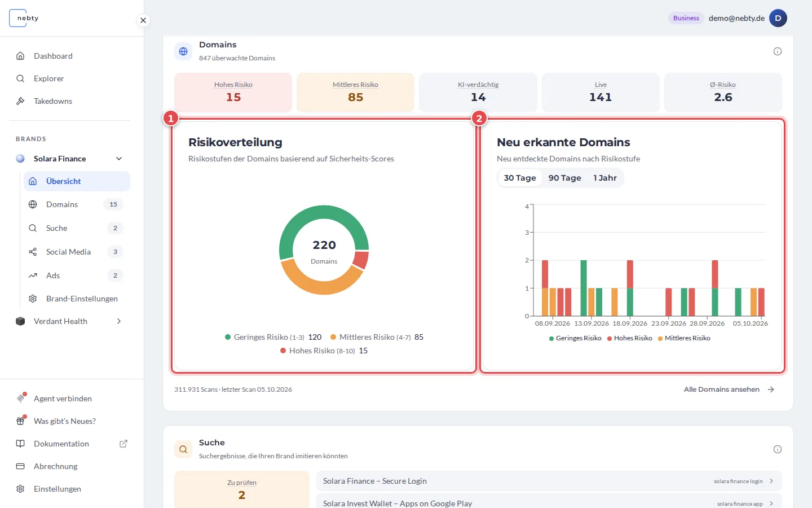Click the Ø-Risiko 2.6 tile

pos(723,92)
